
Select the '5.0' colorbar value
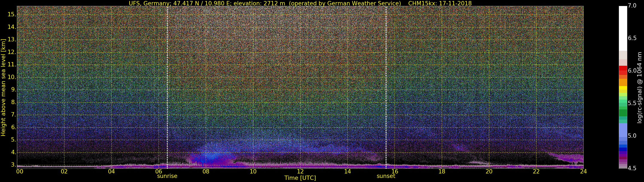coord(632,136)
